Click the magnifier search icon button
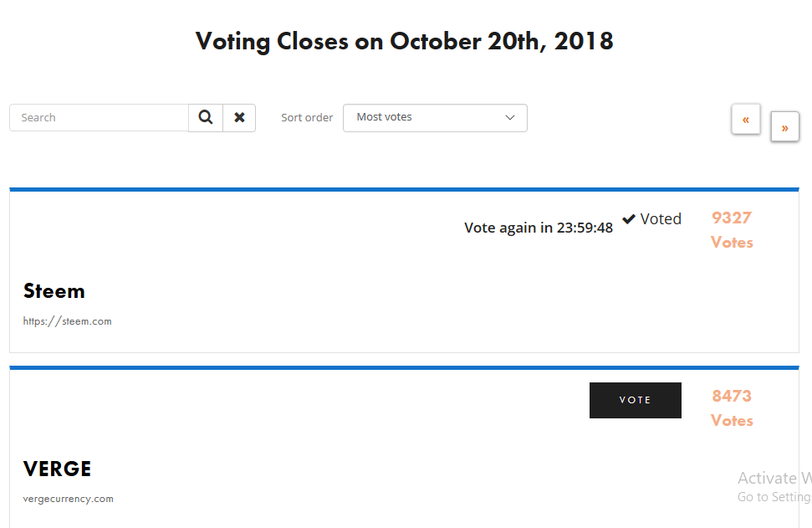The height and width of the screenshot is (528, 812). pos(206,118)
